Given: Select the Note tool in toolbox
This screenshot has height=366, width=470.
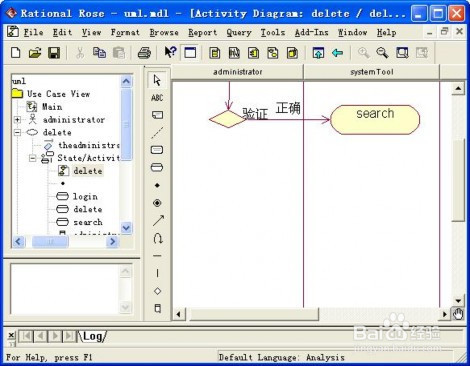Looking at the screenshot, I should 157,115.
